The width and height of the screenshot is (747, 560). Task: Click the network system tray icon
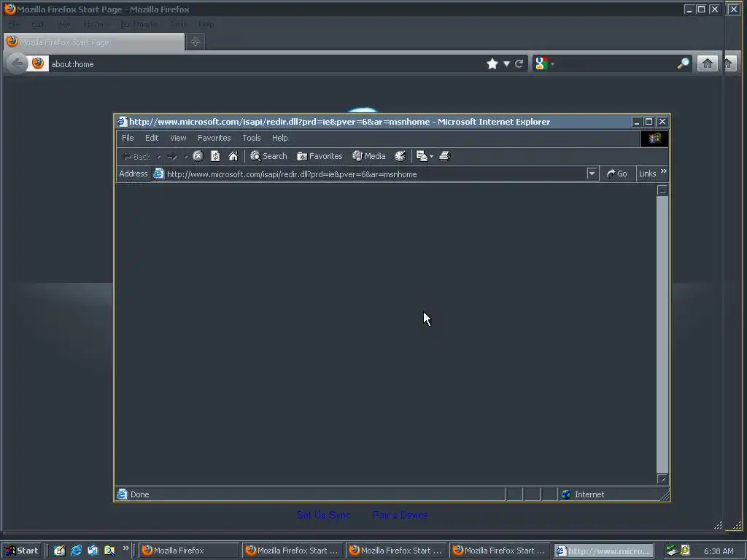671,551
